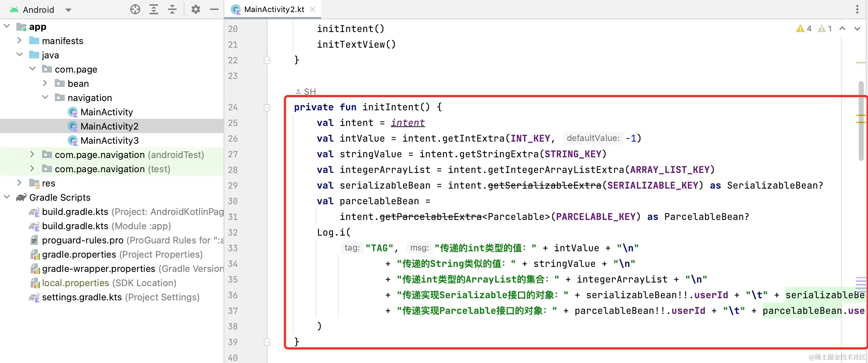868x363 pixels.
Task: Click the Log.i( call on line 32
Action: (334, 232)
